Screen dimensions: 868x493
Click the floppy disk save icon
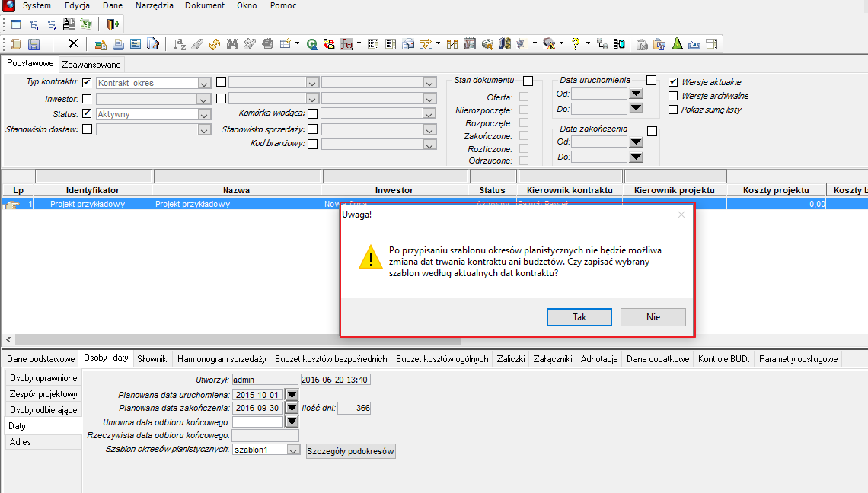(34, 44)
